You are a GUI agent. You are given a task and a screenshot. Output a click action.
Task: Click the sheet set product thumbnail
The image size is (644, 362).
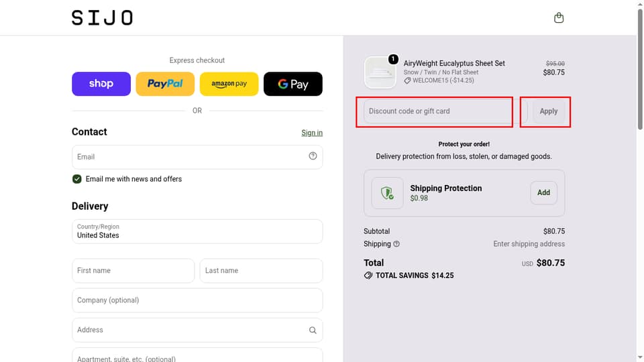pos(380,72)
